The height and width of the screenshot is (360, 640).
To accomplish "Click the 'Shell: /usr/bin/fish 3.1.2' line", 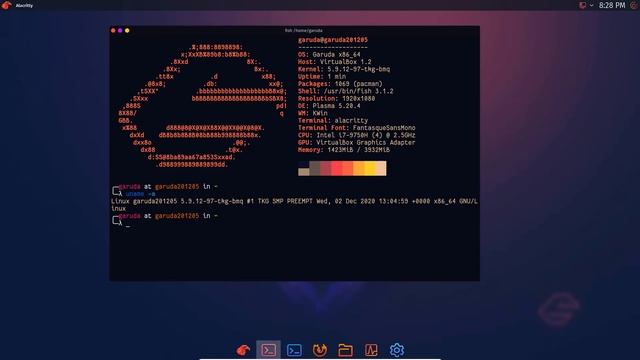I will (x=346, y=91).
